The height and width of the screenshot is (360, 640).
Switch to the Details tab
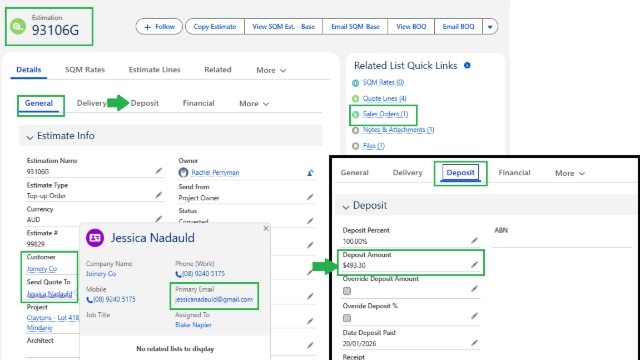point(29,70)
